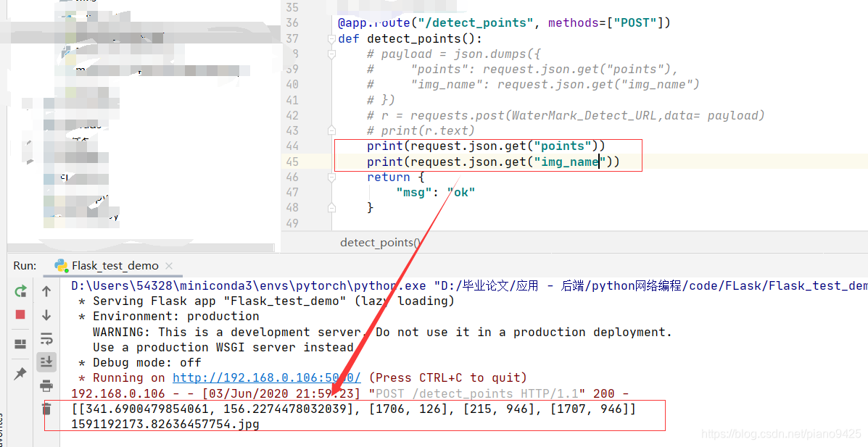Pin the Run tab with the pin icon

coord(20,373)
